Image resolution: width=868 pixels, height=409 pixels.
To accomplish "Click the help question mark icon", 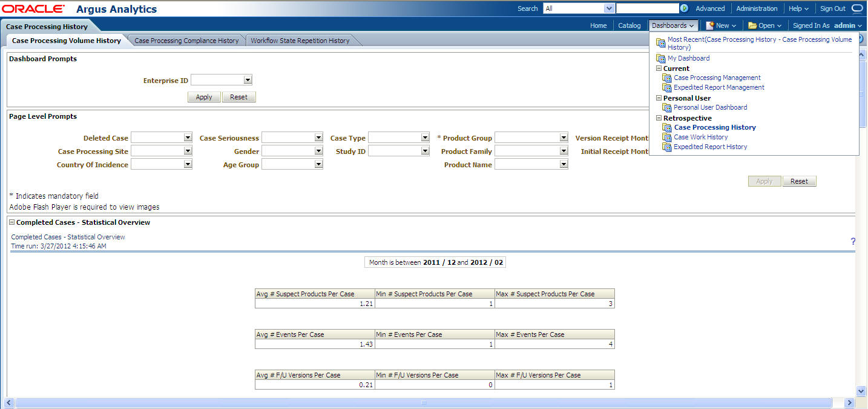I will point(853,241).
